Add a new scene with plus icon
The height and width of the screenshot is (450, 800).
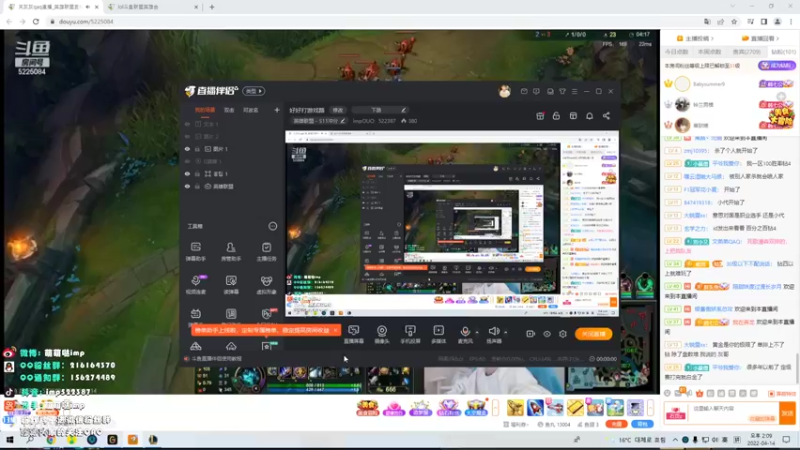pos(277,110)
